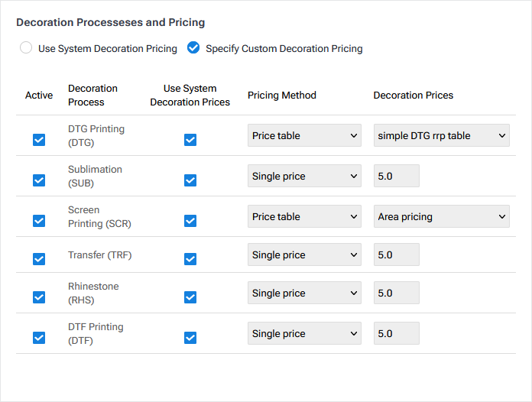Click the Rhinestone (RHS) process label
Screen dimensions: 532x402
click(93, 293)
